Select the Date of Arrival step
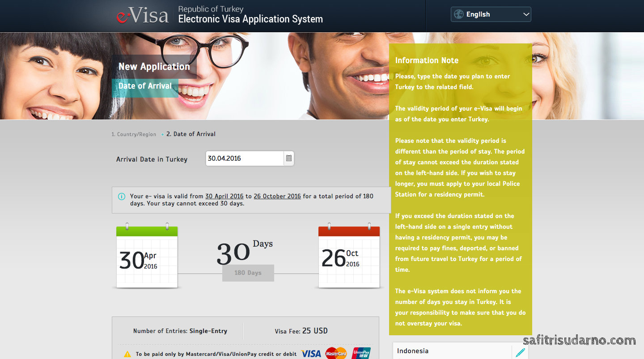Image resolution: width=644 pixels, height=359 pixels. 191,134
